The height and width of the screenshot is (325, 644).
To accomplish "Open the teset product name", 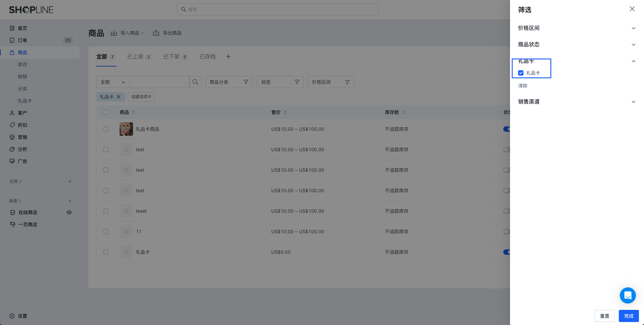I will (x=141, y=211).
